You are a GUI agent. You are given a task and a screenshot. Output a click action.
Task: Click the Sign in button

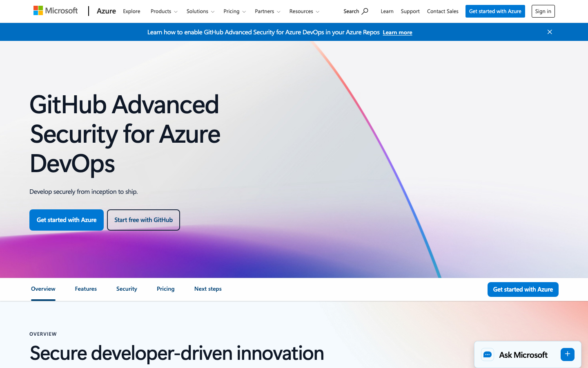point(543,11)
